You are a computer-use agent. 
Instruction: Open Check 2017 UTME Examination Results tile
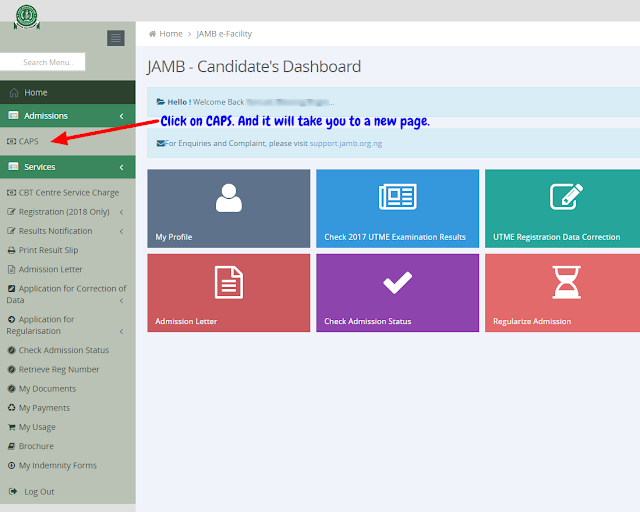pyautogui.click(x=397, y=208)
